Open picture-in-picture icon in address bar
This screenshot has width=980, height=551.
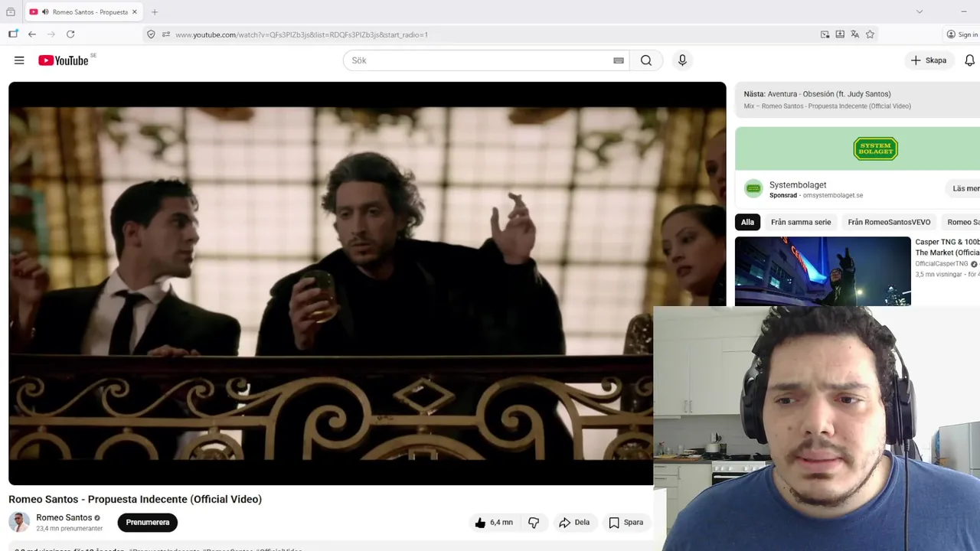825,34
